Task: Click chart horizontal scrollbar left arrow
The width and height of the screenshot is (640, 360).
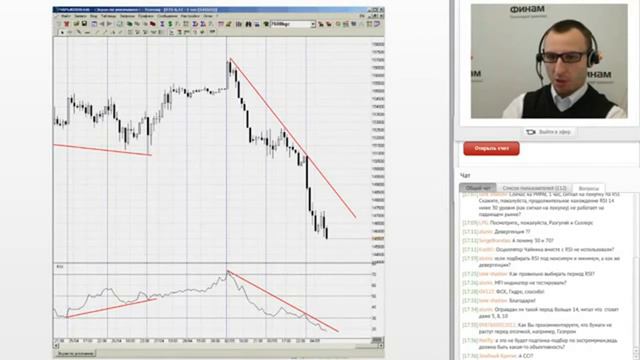Action: click(x=56, y=346)
